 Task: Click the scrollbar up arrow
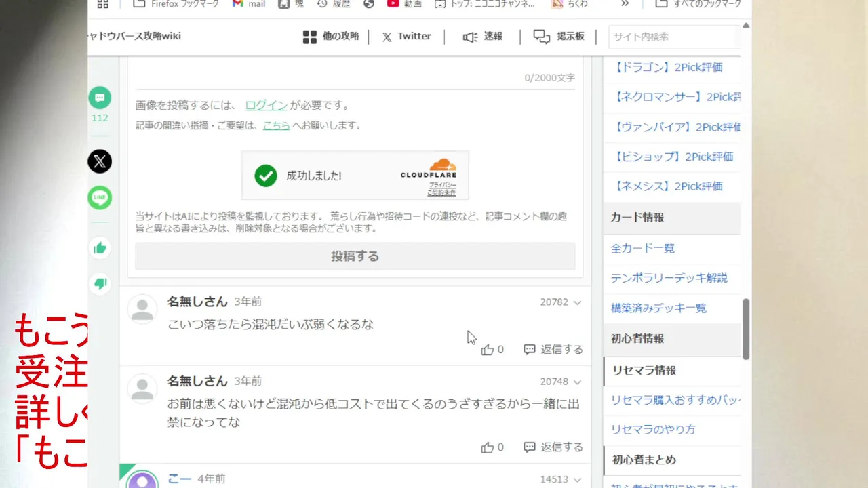pyautogui.click(x=746, y=26)
